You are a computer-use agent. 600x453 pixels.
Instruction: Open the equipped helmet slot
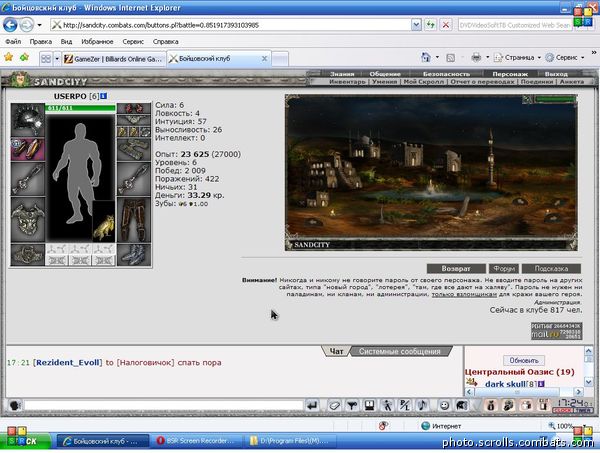28,119
